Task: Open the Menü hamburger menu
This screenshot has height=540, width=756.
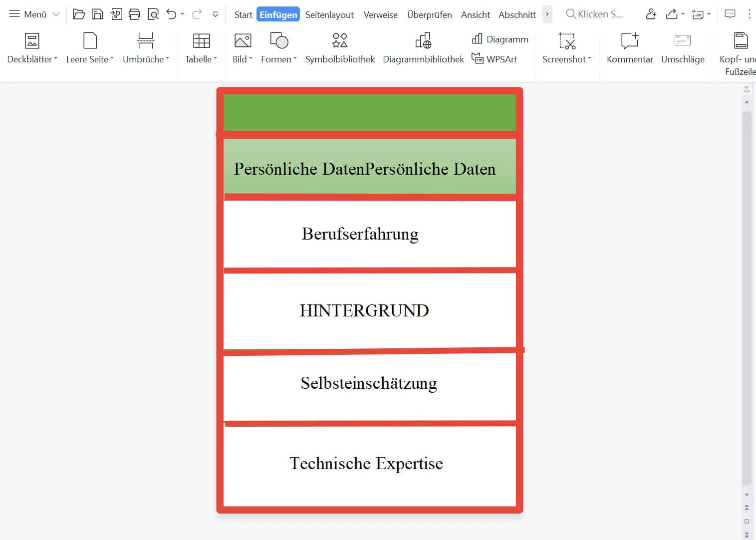Action: pos(28,14)
